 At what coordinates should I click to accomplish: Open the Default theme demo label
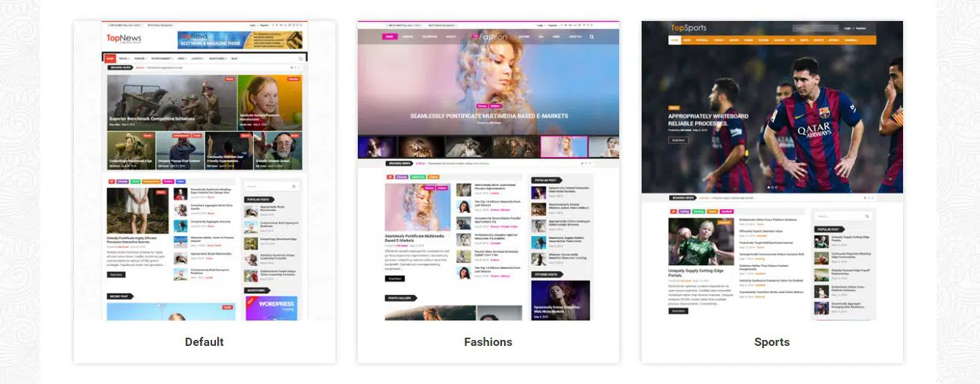tap(204, 341)
